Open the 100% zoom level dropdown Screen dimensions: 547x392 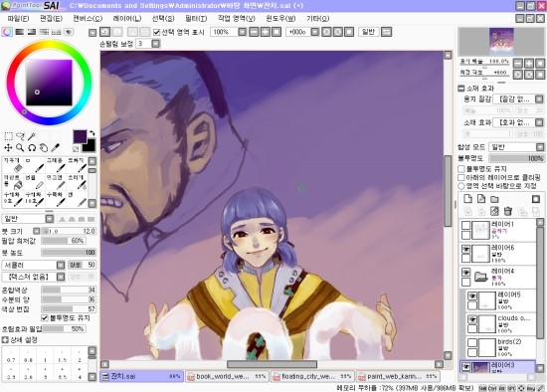coord(242,32)
